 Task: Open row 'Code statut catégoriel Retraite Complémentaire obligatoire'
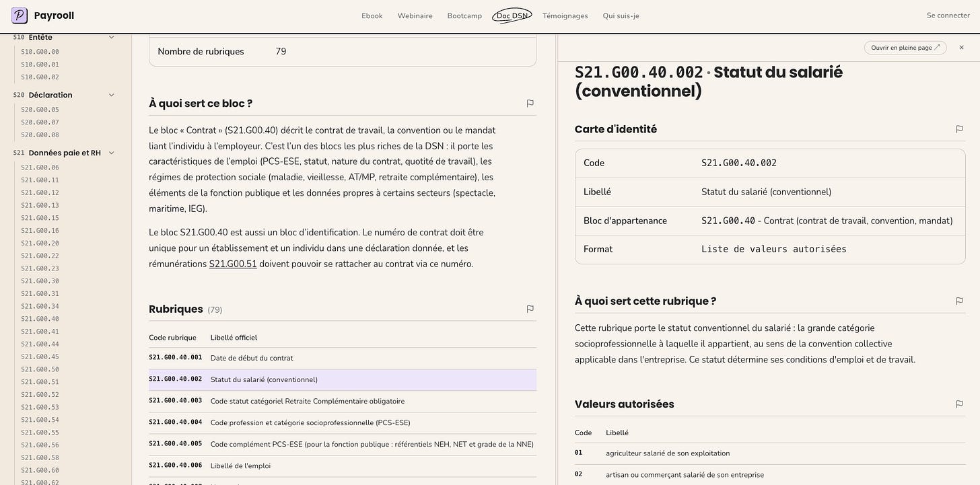coord(343,402)
